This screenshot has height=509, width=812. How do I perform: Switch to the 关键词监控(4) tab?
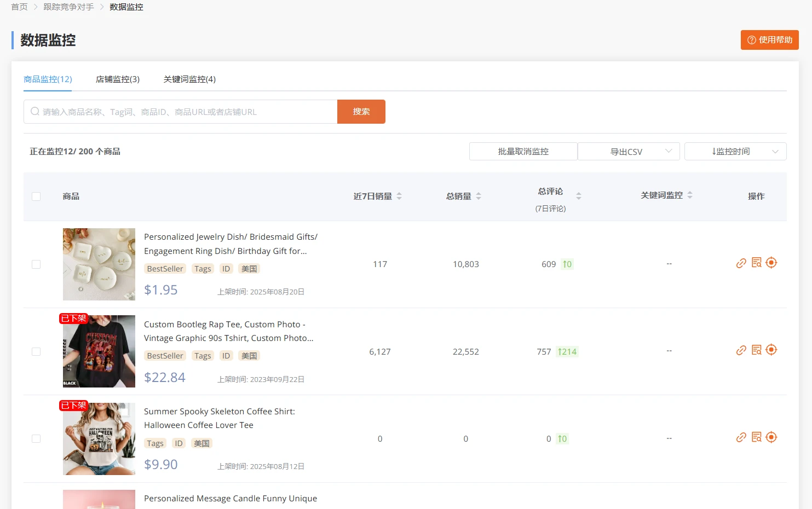point(189,79)
